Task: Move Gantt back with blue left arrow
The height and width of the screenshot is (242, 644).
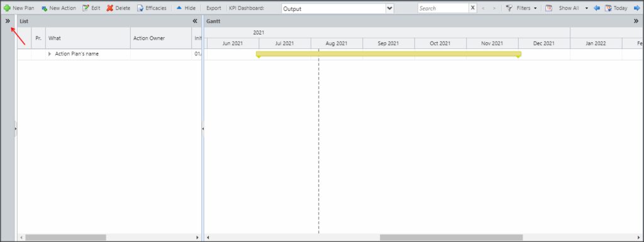Action: [597, 8]
